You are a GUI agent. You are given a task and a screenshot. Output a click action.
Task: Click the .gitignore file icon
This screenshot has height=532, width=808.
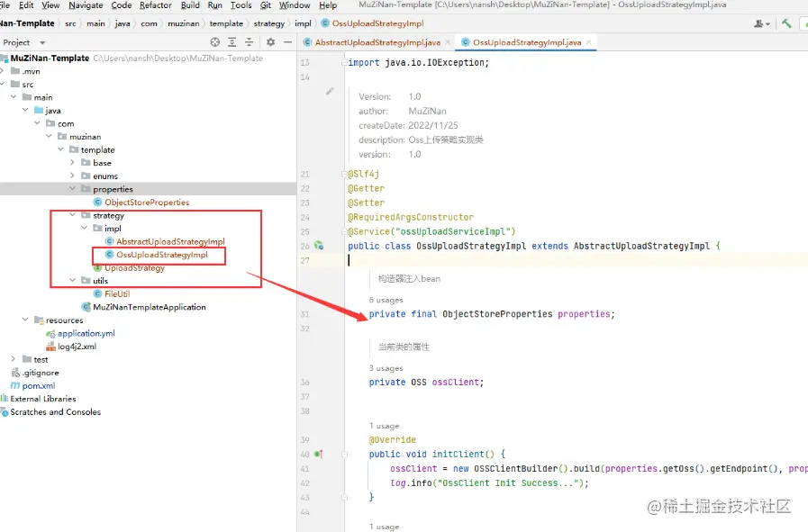point(15,373)
